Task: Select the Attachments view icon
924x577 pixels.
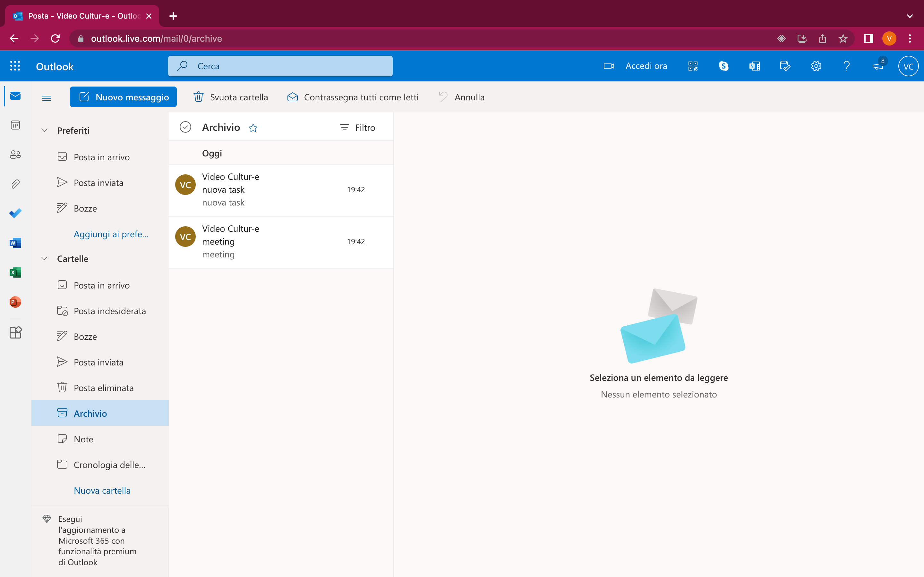Action: [15, 184]
